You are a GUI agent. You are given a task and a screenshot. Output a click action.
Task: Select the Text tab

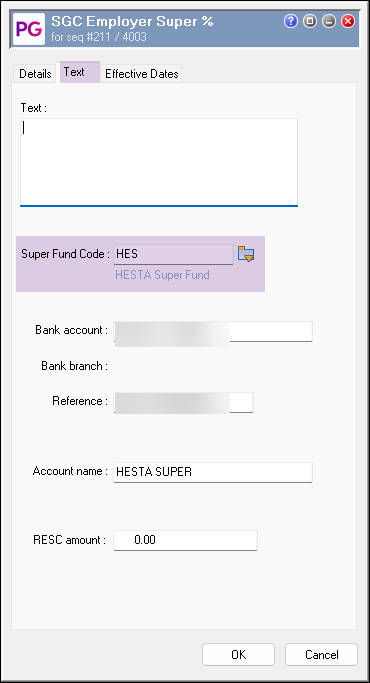click(80, 72)
